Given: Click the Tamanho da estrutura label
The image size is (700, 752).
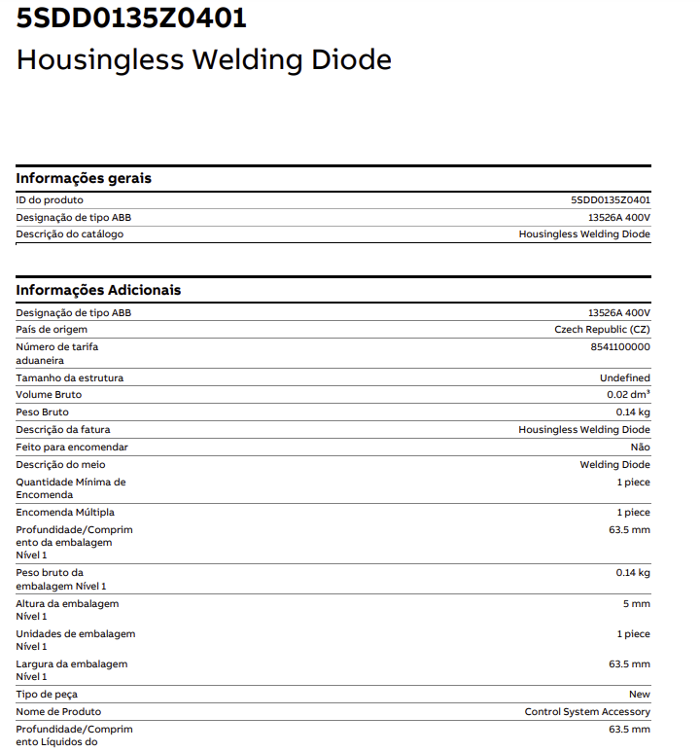Looking at the screenshot, I should (x=70, y=378).
